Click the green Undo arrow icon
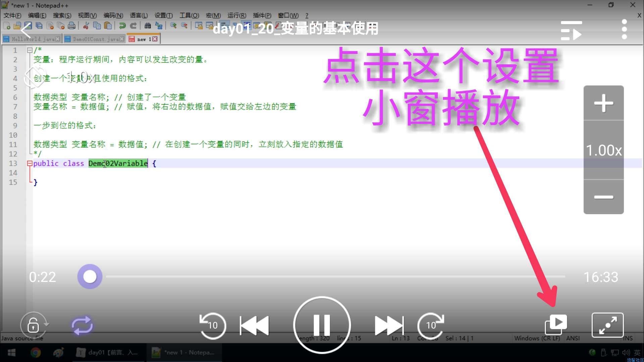 [122, 25]
